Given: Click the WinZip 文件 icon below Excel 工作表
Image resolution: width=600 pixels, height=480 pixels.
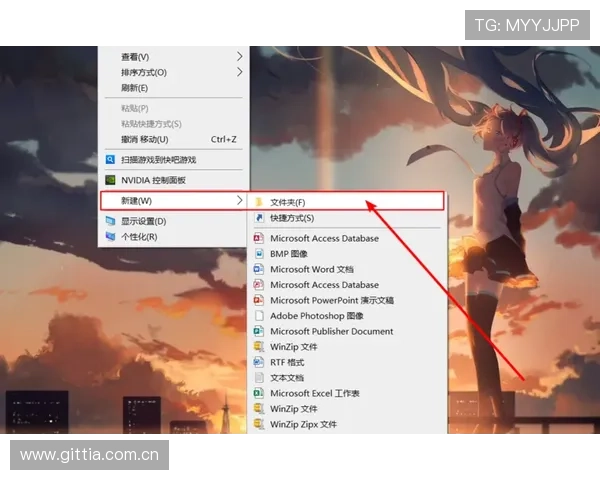Looking at the screenshot, I should 259,408.
